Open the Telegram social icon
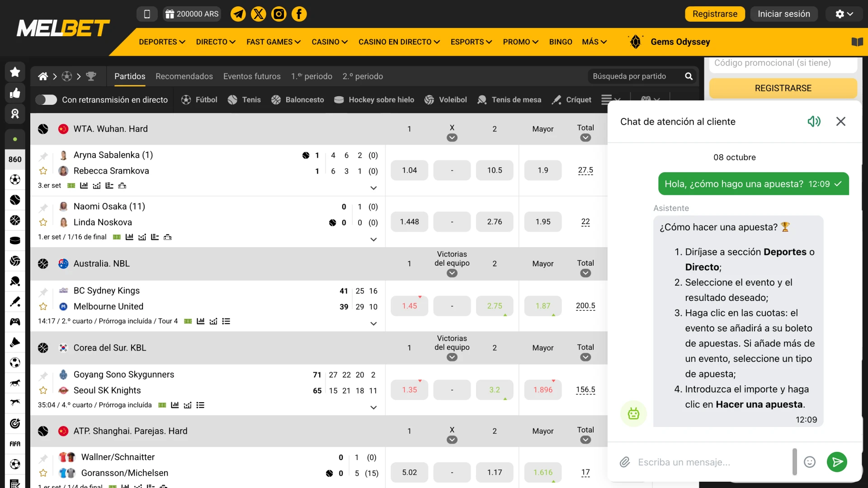This screenshot has width=868, height=488. point(238,14)
